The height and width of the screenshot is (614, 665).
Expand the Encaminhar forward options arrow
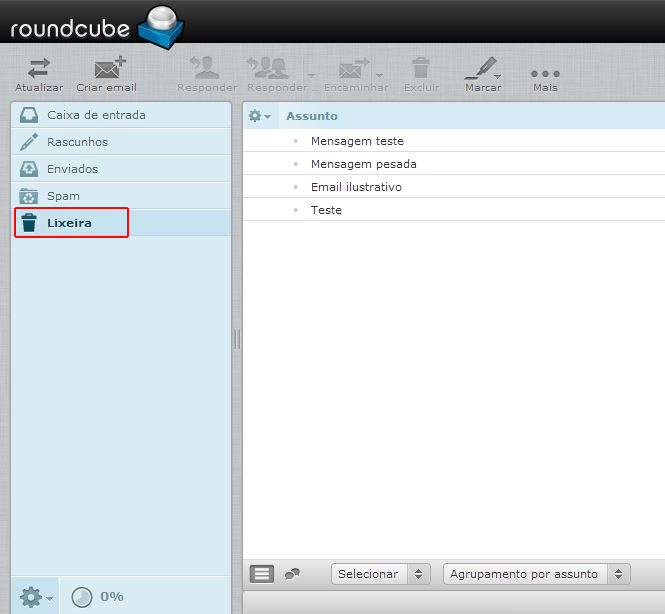[378, 75]
